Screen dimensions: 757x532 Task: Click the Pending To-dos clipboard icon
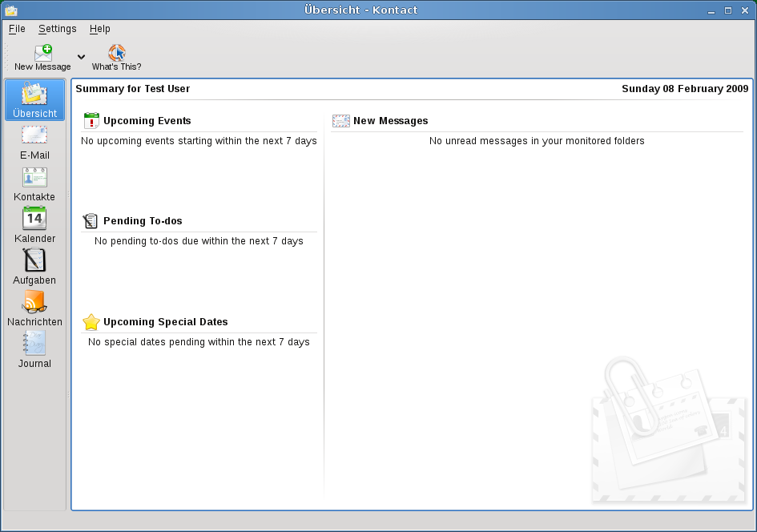pos(91,221)
